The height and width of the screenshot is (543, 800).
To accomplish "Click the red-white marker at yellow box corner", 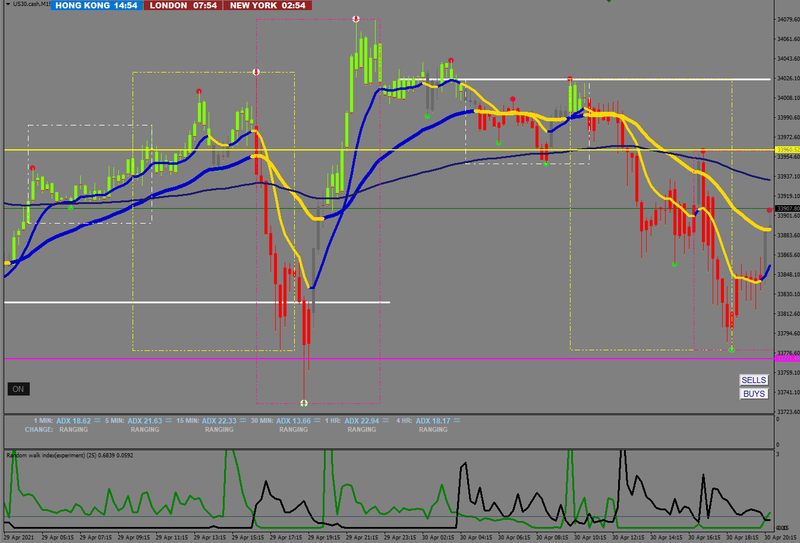I will (256, 72).
